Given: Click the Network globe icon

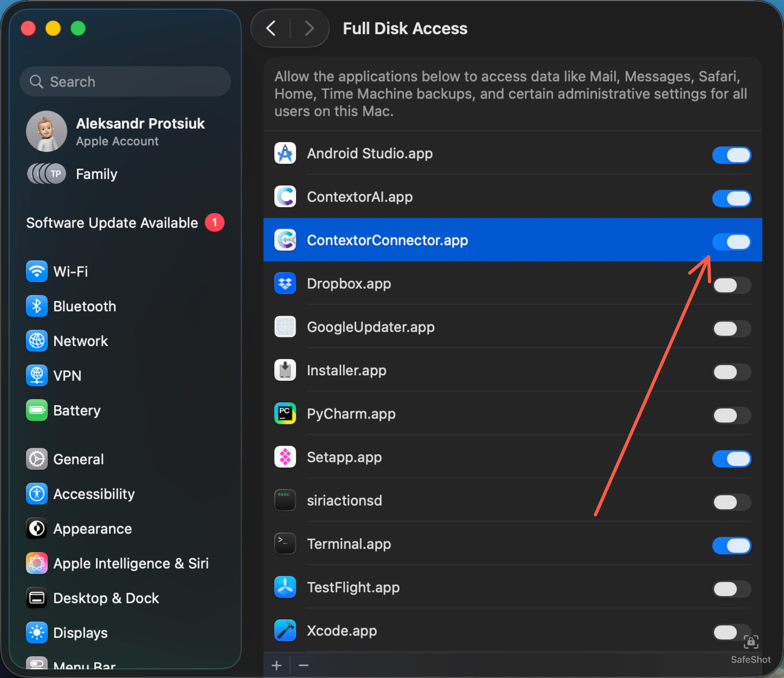Looking at the screenshot, I should pyautogui.click(x=37, y=341).
